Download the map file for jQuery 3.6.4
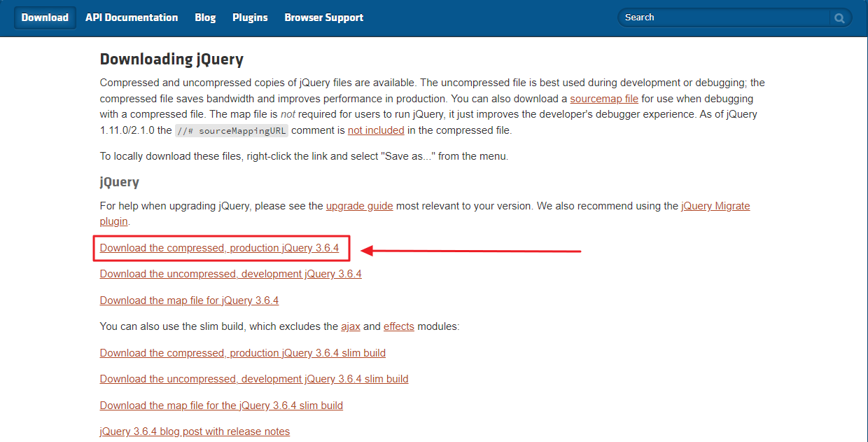The image size is (868, 442). point(189,301)
